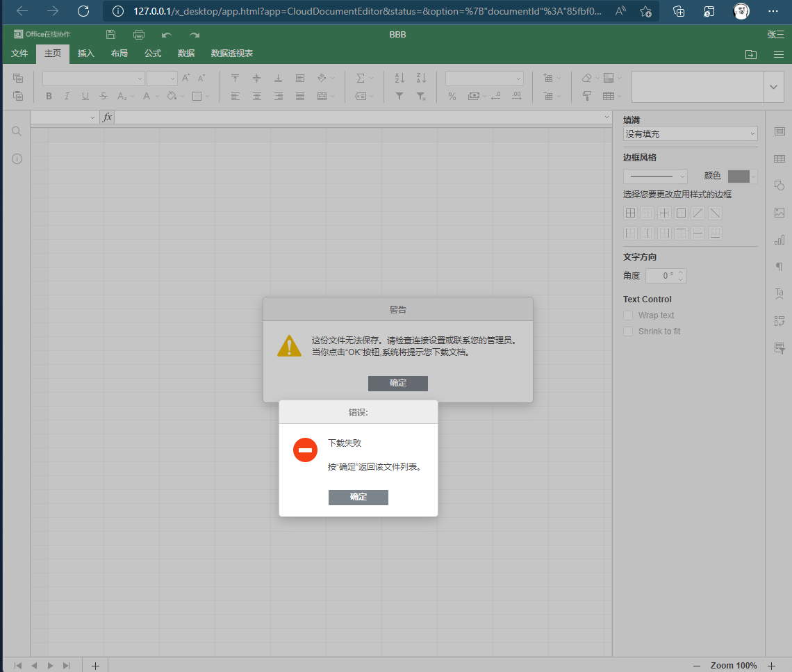The height and width of the screenshot is (672, 792).
Task: Click the save icon in title bar
Action: coord(111,35)
